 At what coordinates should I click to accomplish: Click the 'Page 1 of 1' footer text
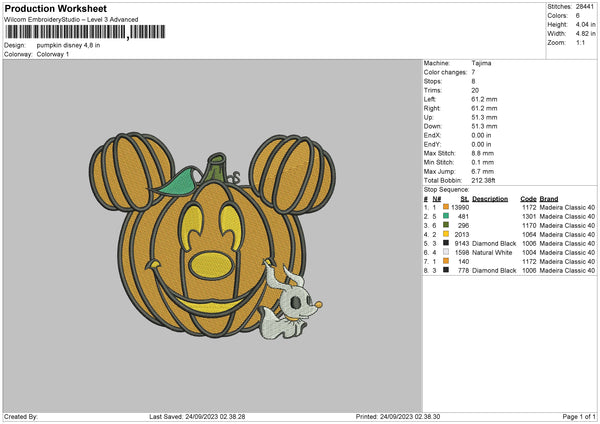click(x=579, y=416)
